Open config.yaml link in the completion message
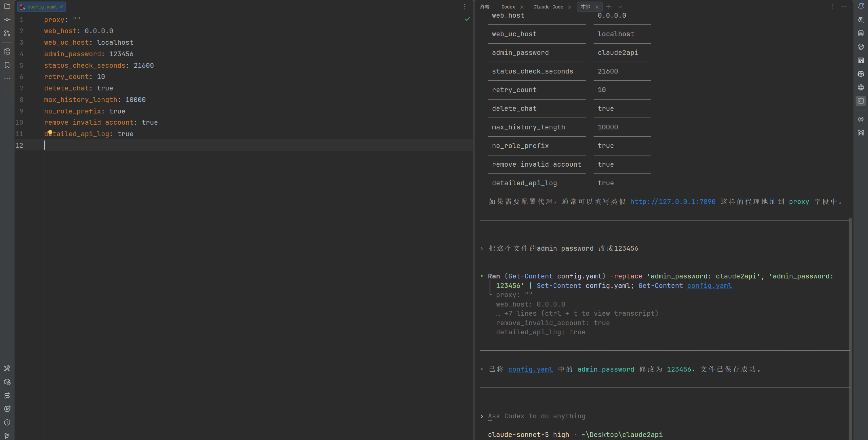 530,369
